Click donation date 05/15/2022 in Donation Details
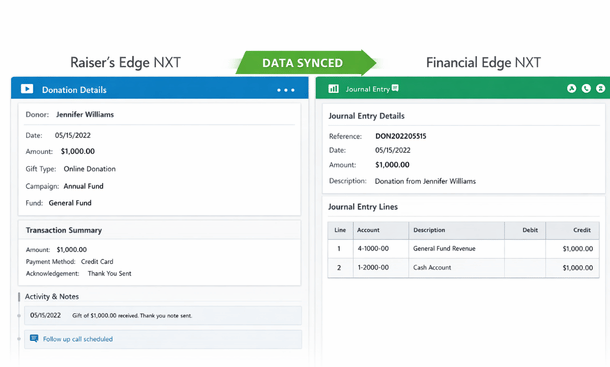 tap(73, 135)
